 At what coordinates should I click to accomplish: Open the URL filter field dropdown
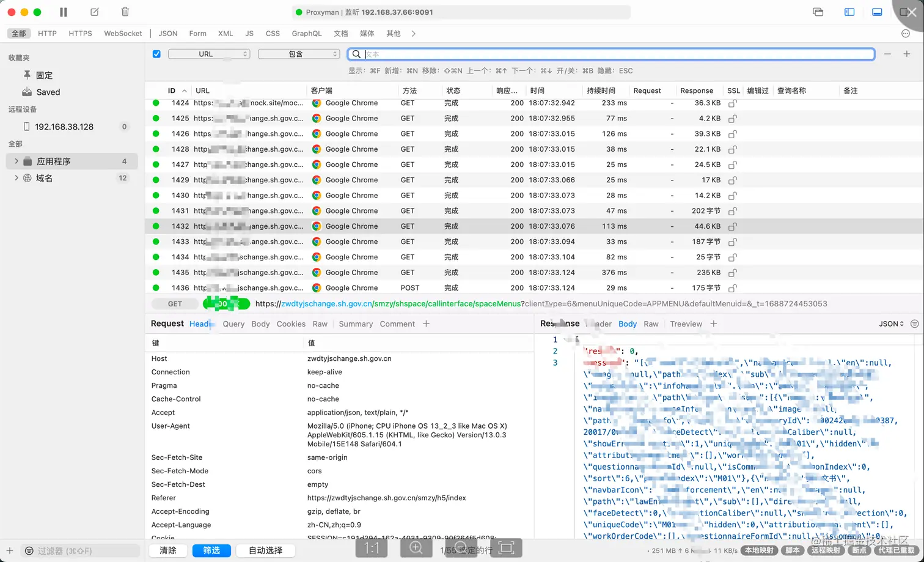(209, 54)
